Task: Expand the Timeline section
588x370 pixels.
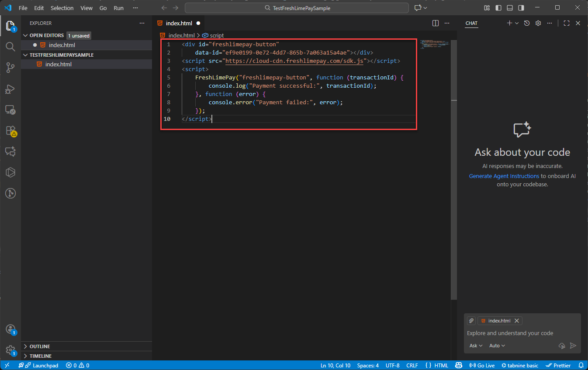Action: 40,356
